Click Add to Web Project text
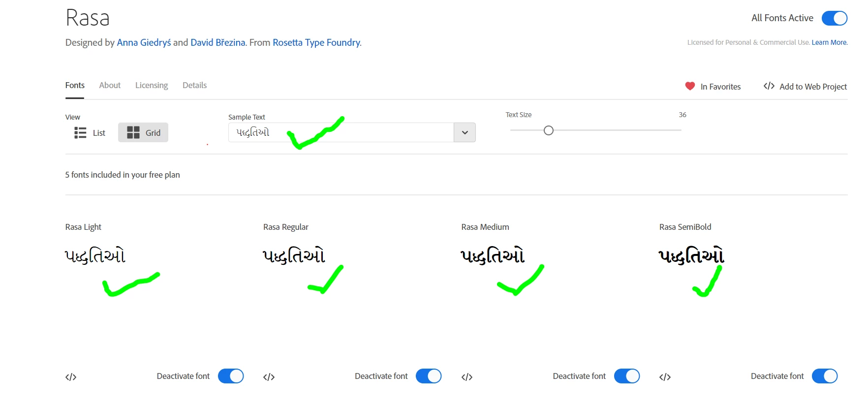This screenshot has width=868, height=407. pyautogui.click(x=813, y=87)
